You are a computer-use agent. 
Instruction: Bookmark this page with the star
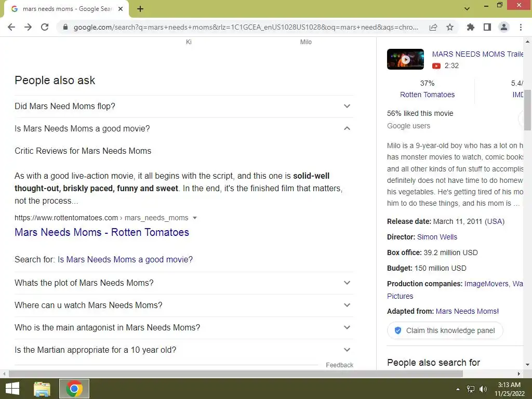pos(450,27)
